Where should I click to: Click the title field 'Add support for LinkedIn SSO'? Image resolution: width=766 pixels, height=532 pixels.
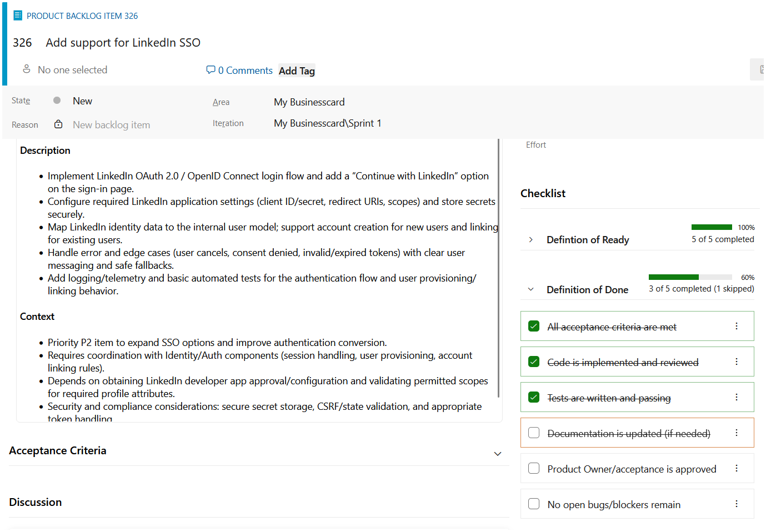point(123,43)
